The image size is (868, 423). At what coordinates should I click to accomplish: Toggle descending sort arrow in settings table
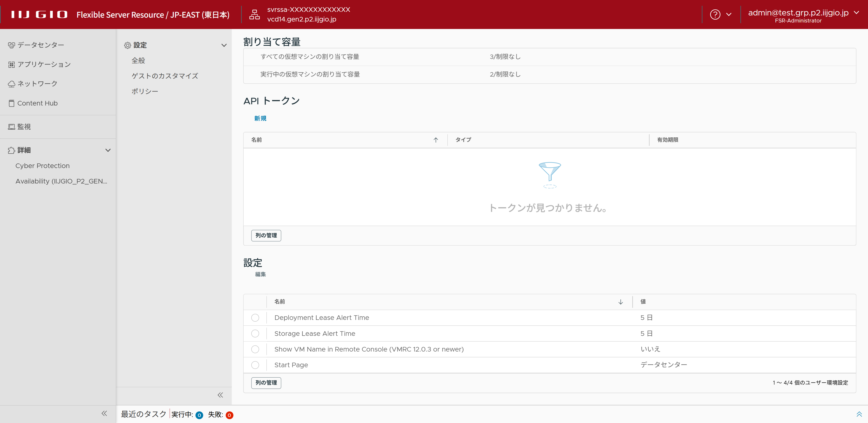coord(620,302)
